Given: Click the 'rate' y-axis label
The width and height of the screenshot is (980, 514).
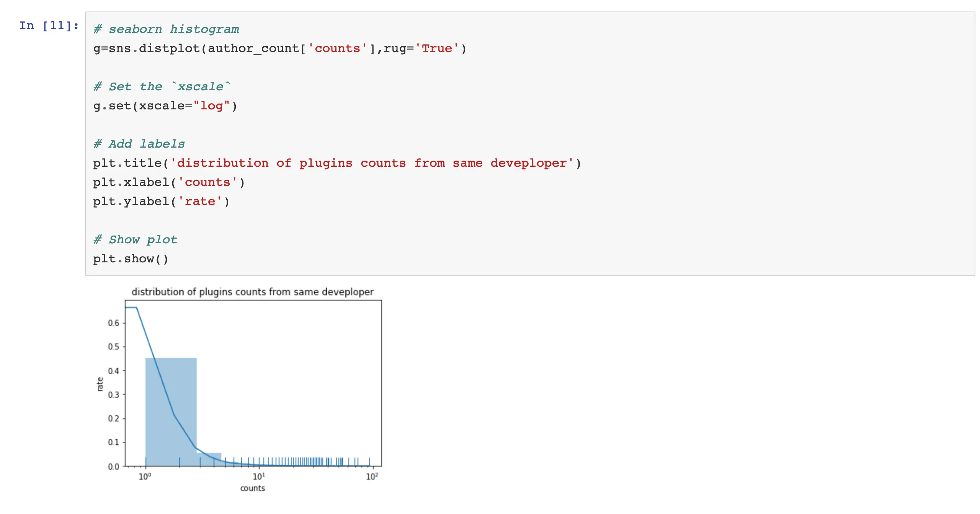Looking at the screenshot, I should tap(100, 384).
